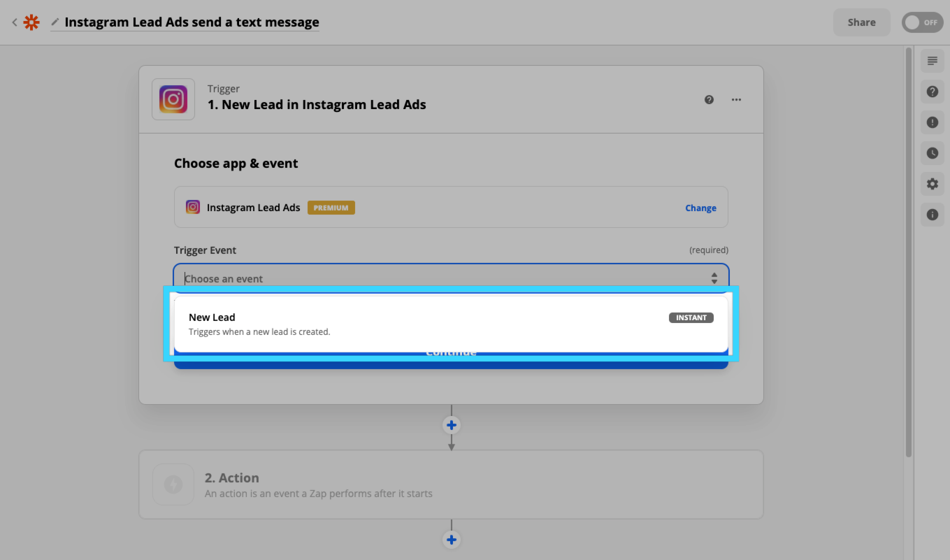Open the alerts exclamation sidebar icon
This screenshot has width=950, height=560.
point(932,122)
